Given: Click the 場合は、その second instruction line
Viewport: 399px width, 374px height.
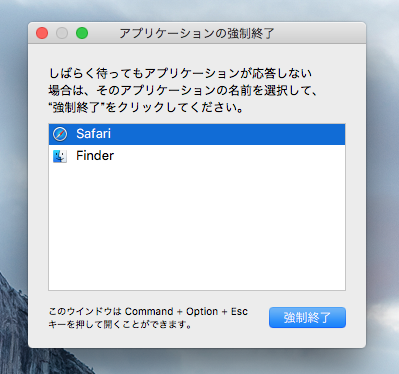Looking at the screenshot, I should (x=183, y=90).
